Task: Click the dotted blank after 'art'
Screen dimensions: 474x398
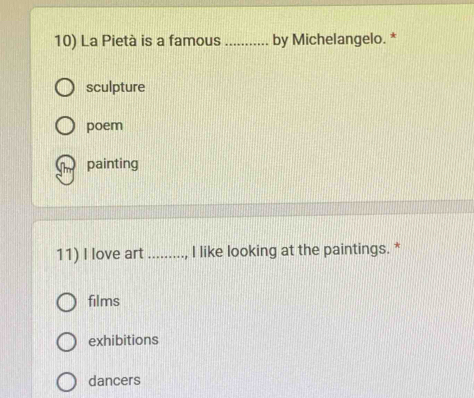Action: 167,256
